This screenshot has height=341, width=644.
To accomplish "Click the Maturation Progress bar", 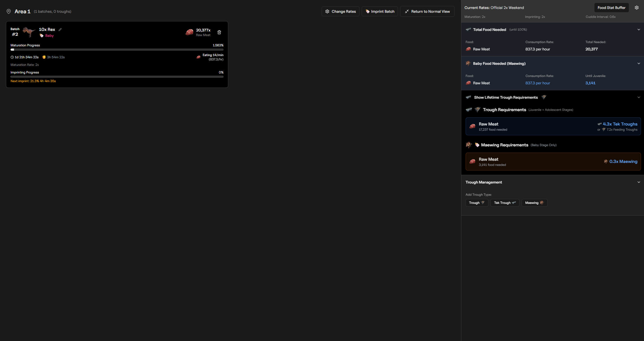I will (117, 50).
